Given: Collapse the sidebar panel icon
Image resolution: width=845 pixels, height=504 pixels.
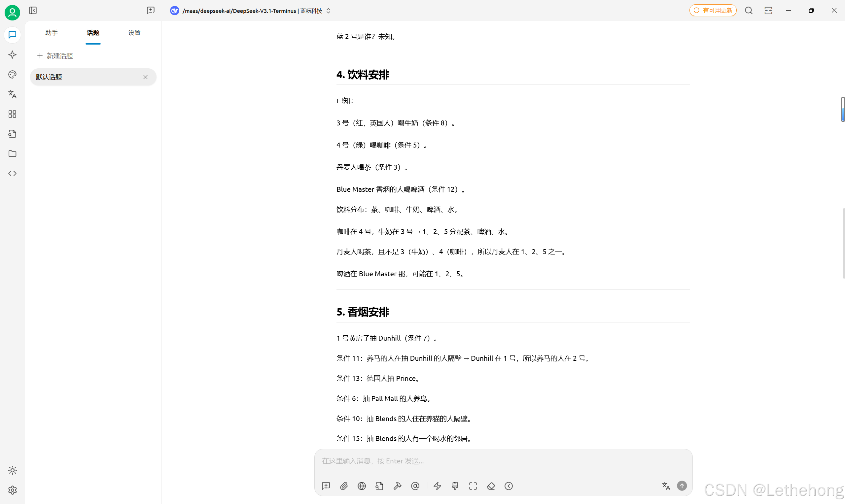Looking at the screenshot, I should coord(33,11).
